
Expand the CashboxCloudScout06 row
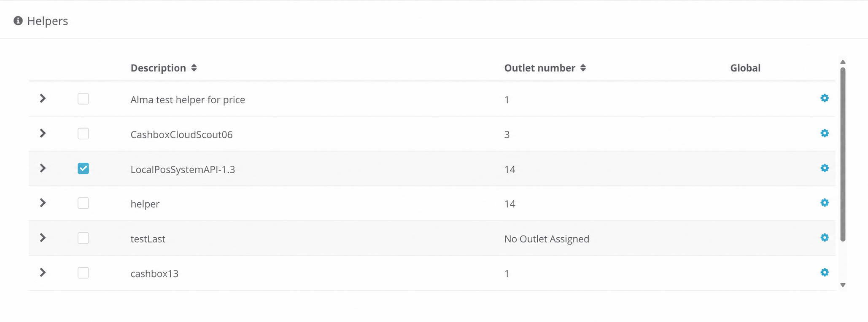[43, 133]
